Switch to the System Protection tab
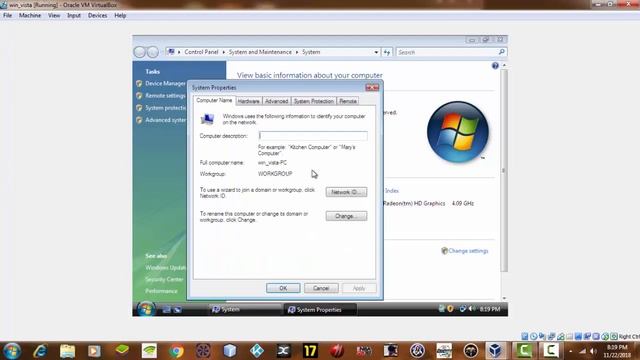The image size is (640, 360). point(313,101)
